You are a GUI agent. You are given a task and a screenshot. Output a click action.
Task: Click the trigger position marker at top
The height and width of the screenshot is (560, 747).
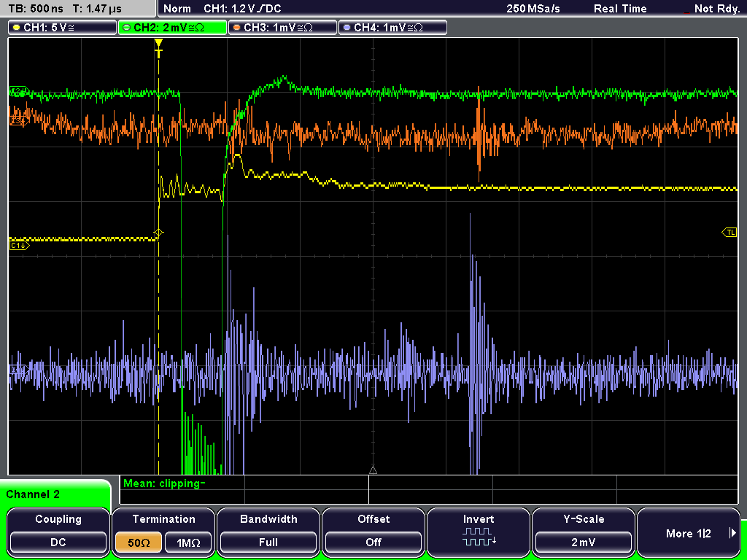click(x=158, y=49)
